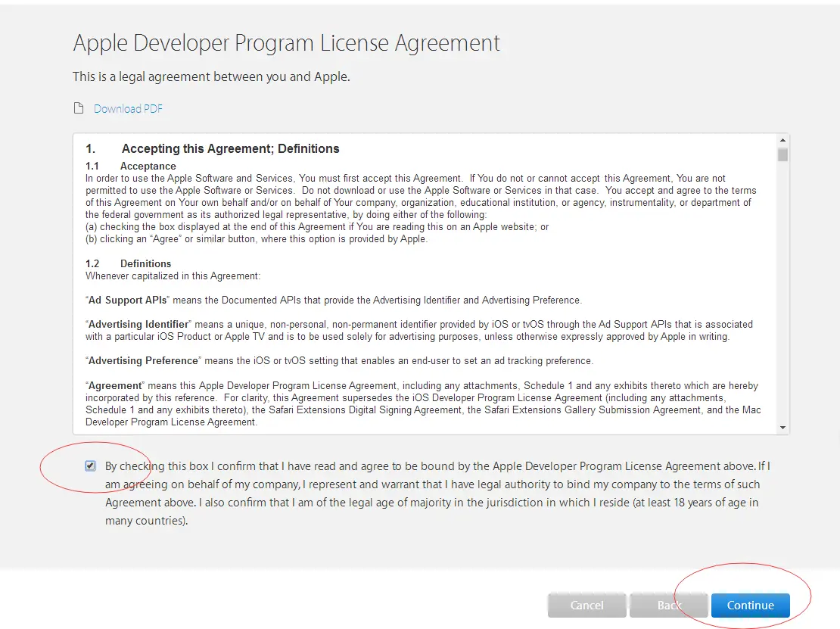Click the '(b) clicking an Agree' clause
The image size is (840, 629).
click(x=257, y=239)
